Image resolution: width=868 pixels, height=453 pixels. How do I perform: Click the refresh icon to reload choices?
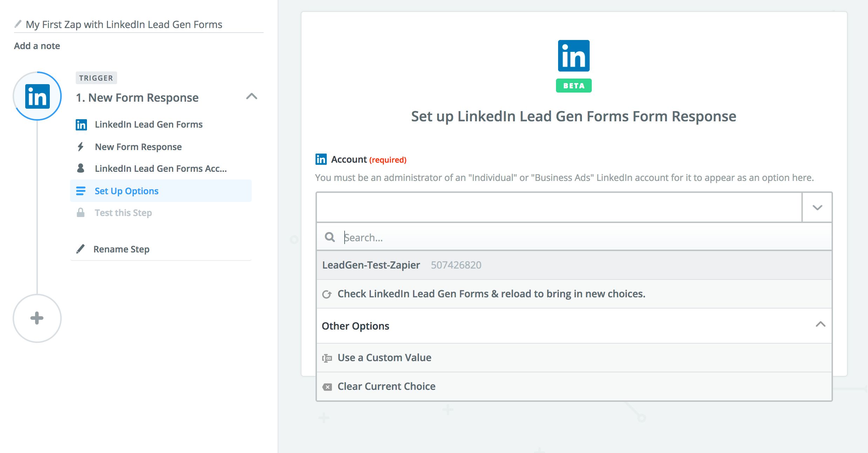[327, 294]
